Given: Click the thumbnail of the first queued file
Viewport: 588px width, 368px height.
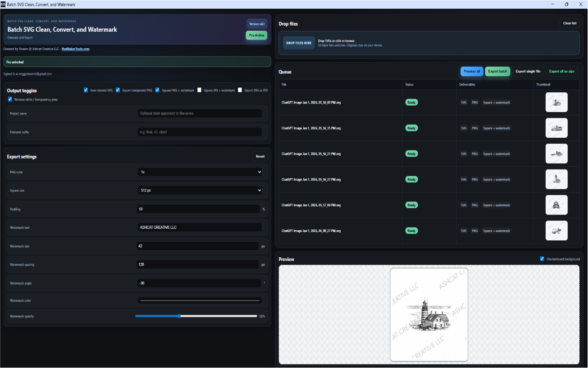Looking at the screenshot, I should pos(556,102).
